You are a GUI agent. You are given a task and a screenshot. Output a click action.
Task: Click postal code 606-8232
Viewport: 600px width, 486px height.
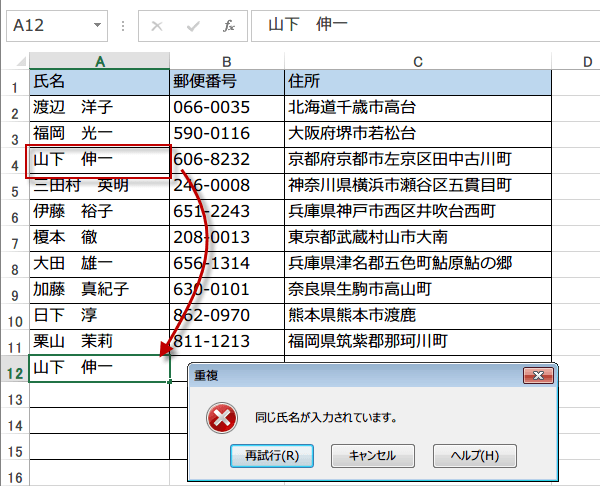pos(227,160)
